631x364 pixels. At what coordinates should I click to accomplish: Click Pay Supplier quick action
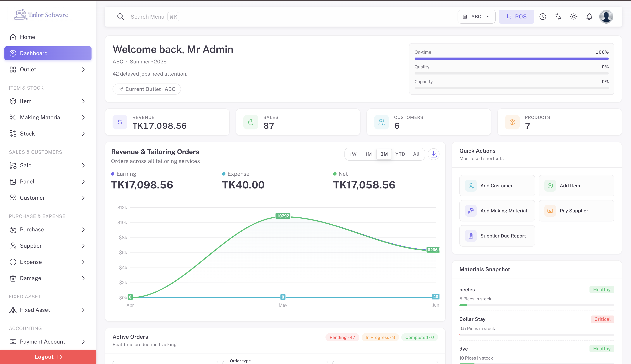click(x=576, y=211)
